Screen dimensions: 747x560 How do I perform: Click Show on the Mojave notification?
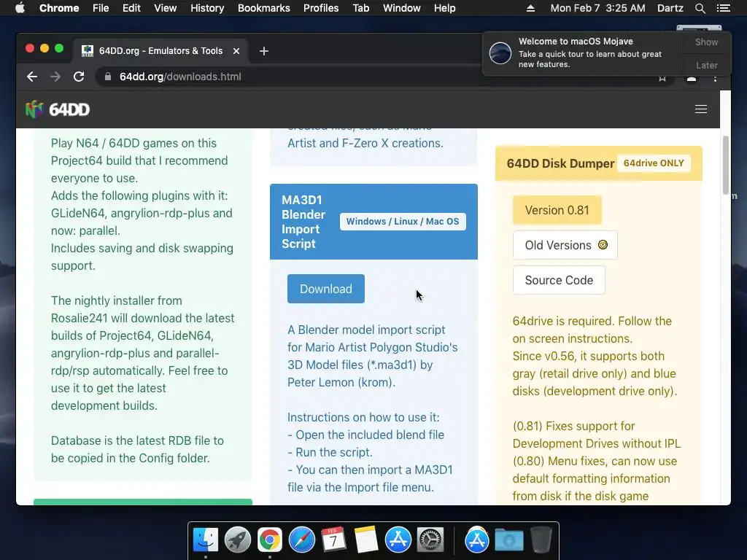706,42
